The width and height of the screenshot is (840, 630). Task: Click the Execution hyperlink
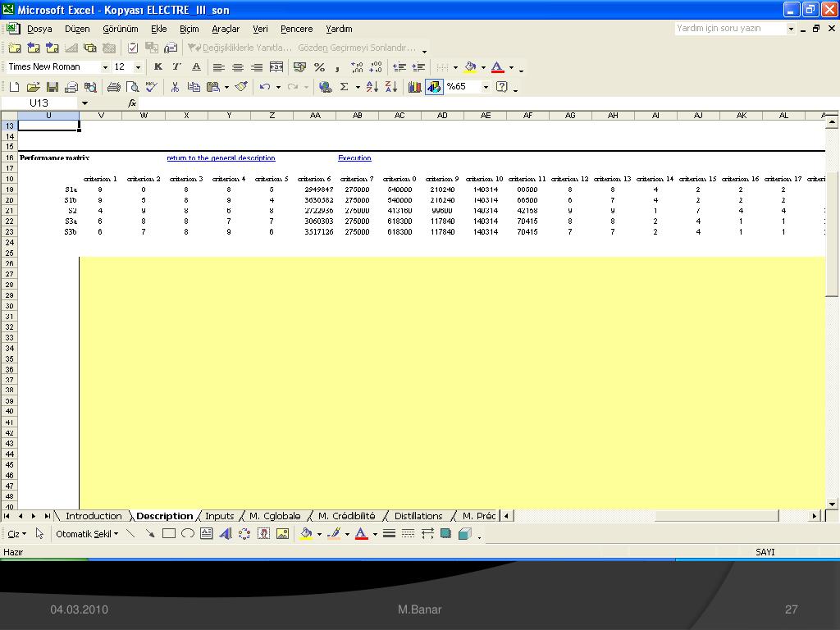(x=354, y=158)
